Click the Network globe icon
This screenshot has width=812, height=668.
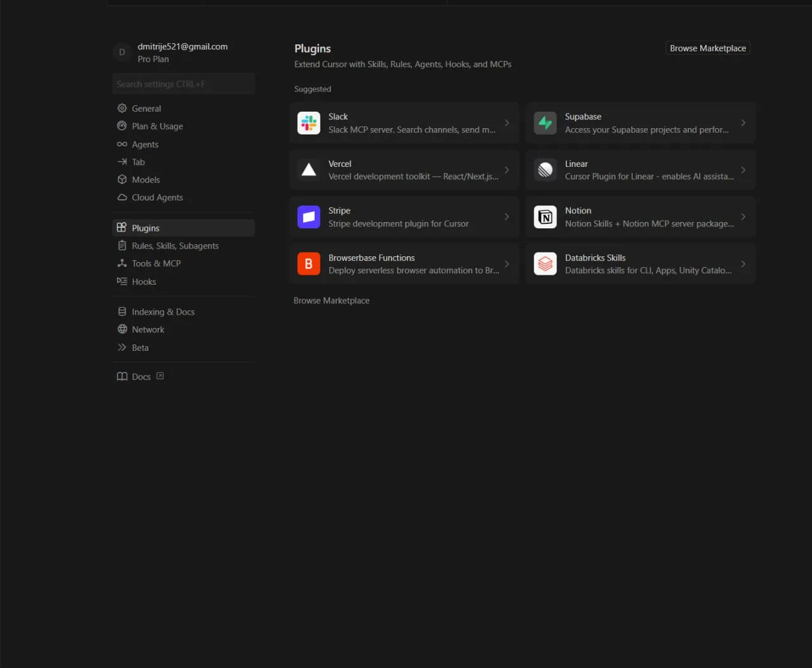[122, 329]
